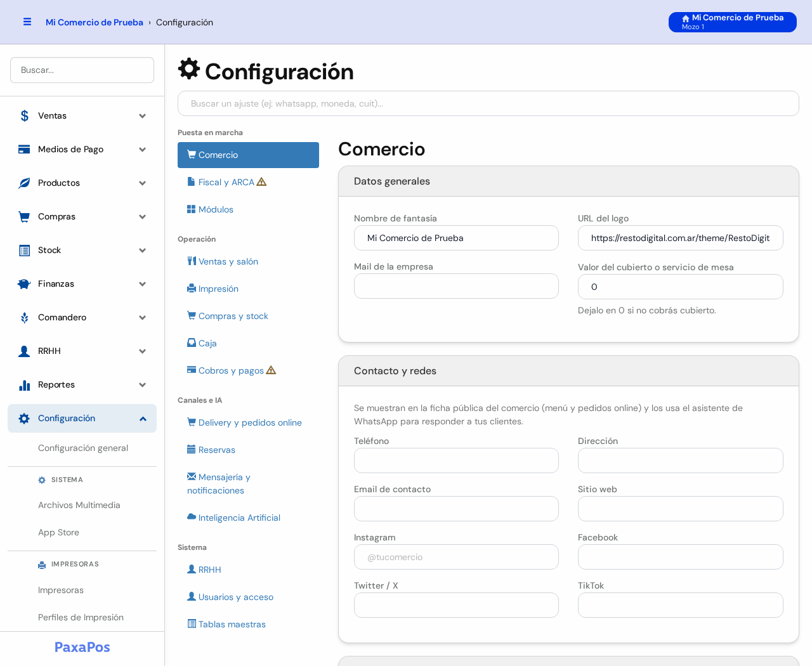
Task: Open the hamburger menu icon
Action: click(x=27, y=22)
